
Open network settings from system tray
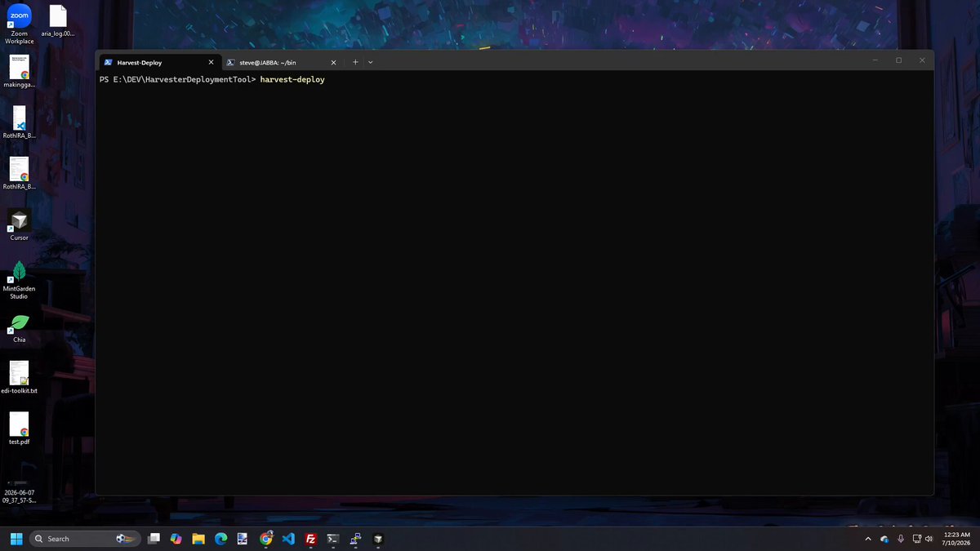point(916,539)
